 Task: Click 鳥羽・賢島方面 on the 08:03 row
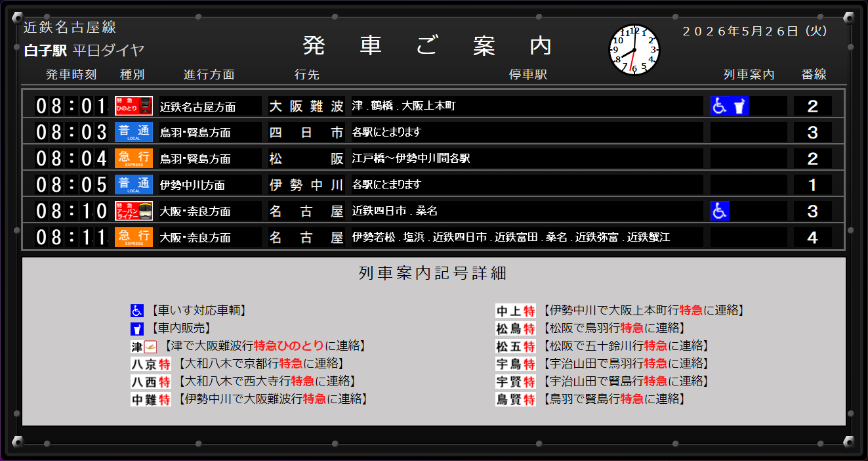pos(196,133)
